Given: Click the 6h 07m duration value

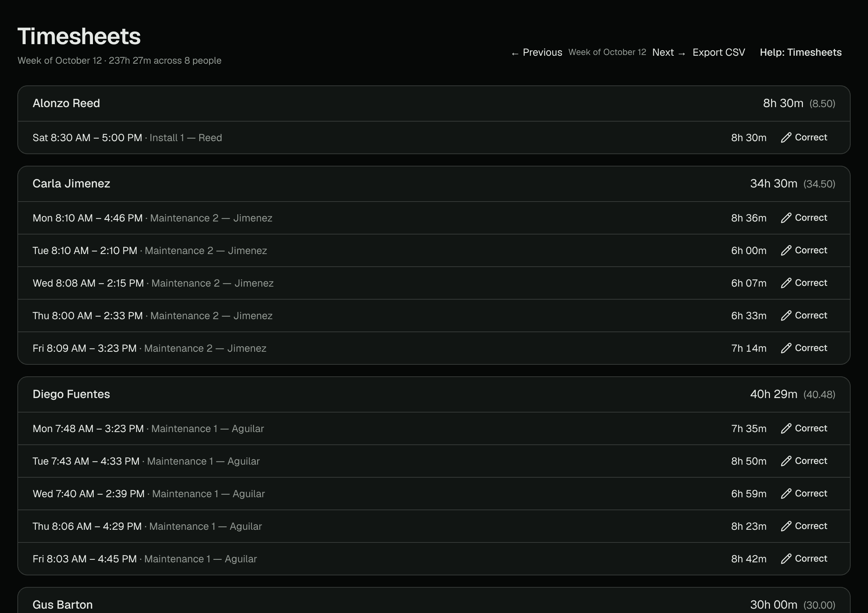Looking at the screenshot, I should click(749, 283).
